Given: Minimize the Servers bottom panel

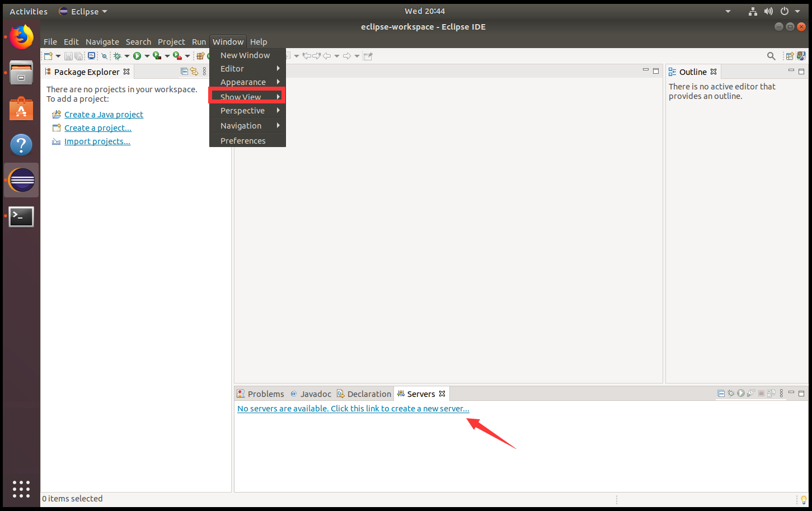Looking at the screenshot, I should pyautogui.click(x=791, y=392).
